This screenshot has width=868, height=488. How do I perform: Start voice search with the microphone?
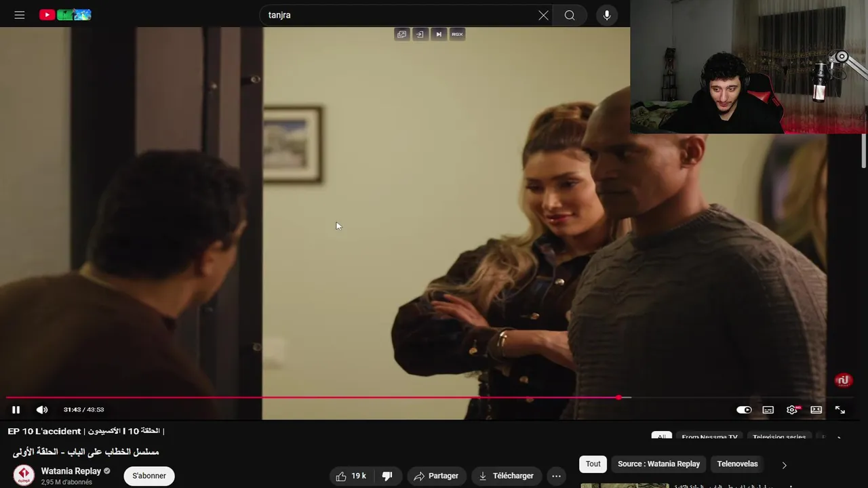(607, 15)
